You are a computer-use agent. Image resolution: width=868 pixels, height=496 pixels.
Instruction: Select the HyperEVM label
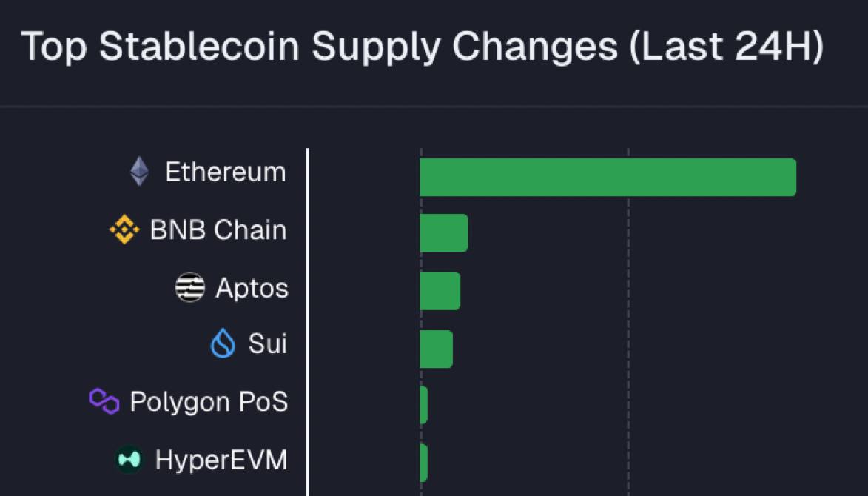[221, 460]
